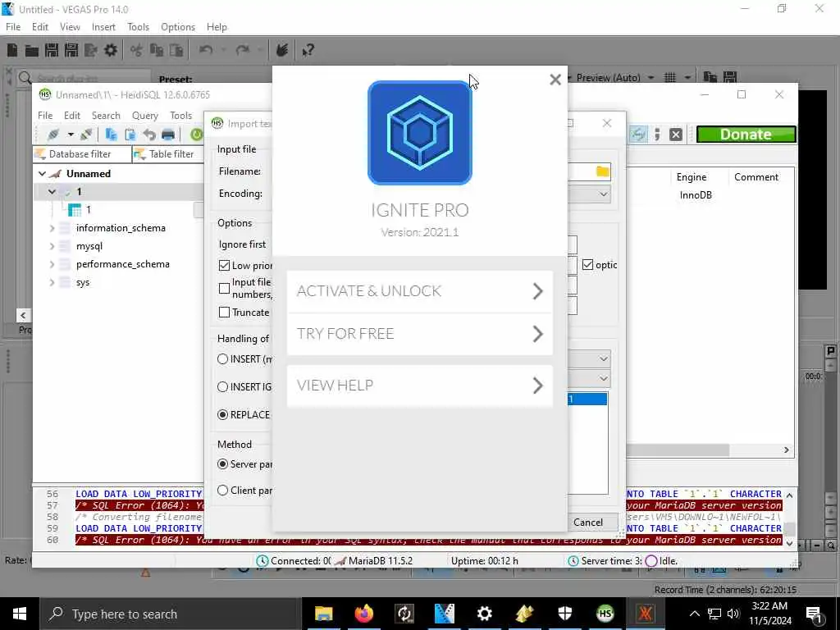Open HeidiSQL Search menu
840x630 pixels.
106,116
